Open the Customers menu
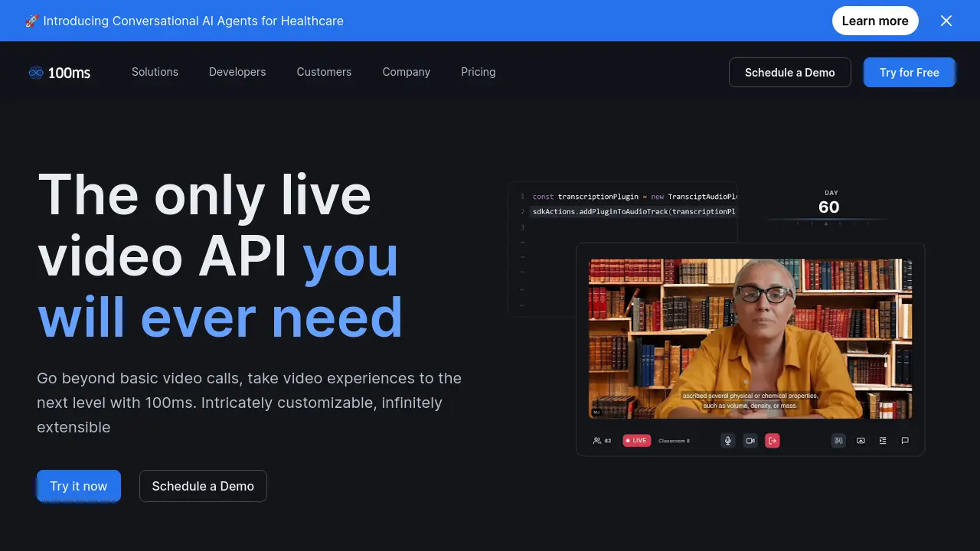The height and width of the screenshot is (551, 980). click(324, 72)
